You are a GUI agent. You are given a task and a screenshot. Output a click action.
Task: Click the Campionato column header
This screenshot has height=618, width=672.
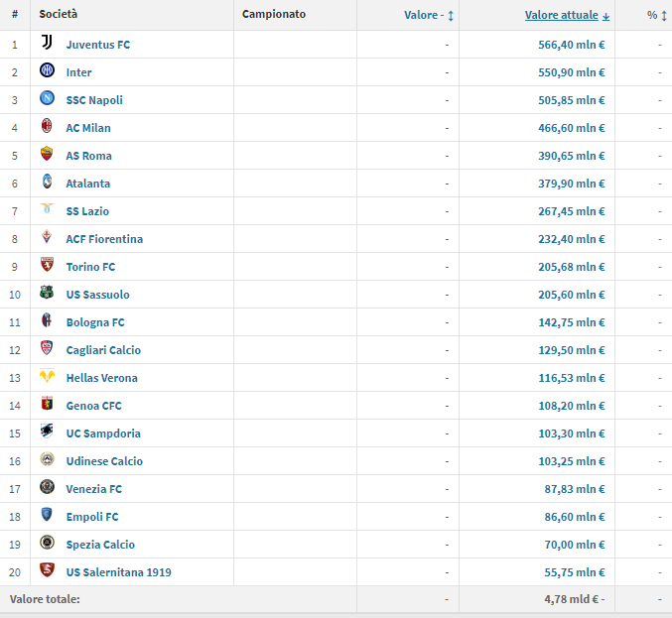pyautogui.click(x=274, y=15)
